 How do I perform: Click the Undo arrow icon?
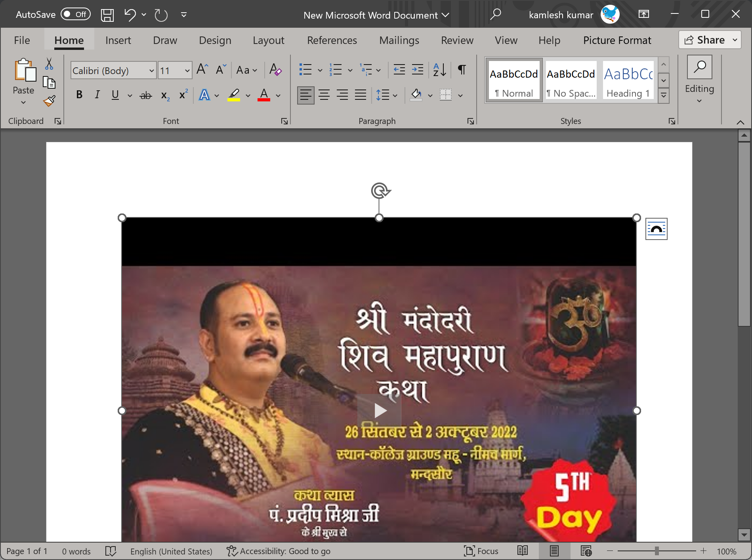130,15
